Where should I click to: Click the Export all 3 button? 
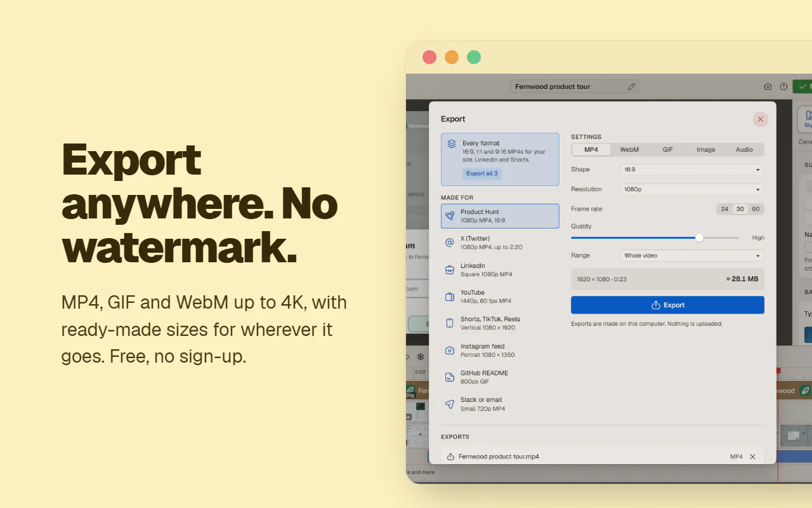click(x=482, y=173)
